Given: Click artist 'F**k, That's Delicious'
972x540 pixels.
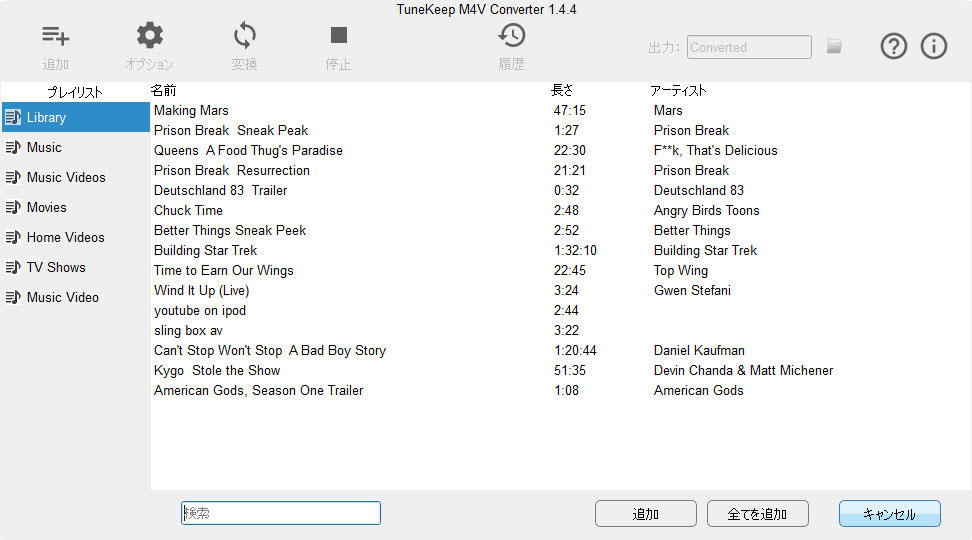Looking at the screenshot, I should pos(715,150).
